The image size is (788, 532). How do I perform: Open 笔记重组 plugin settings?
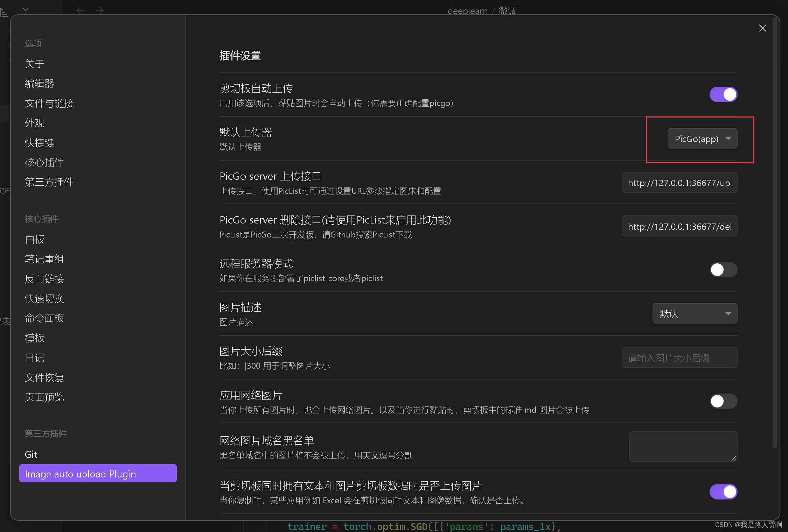[44, 259]
